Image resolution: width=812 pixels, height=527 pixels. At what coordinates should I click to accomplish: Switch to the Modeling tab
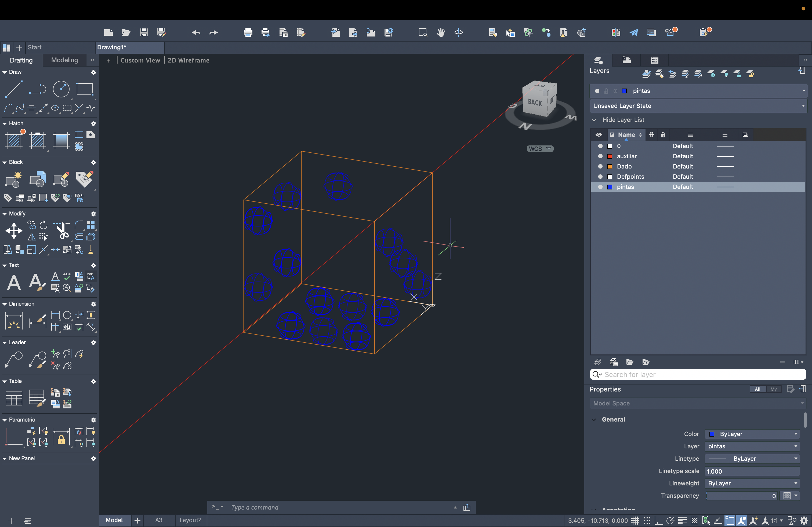pos(64,60)
